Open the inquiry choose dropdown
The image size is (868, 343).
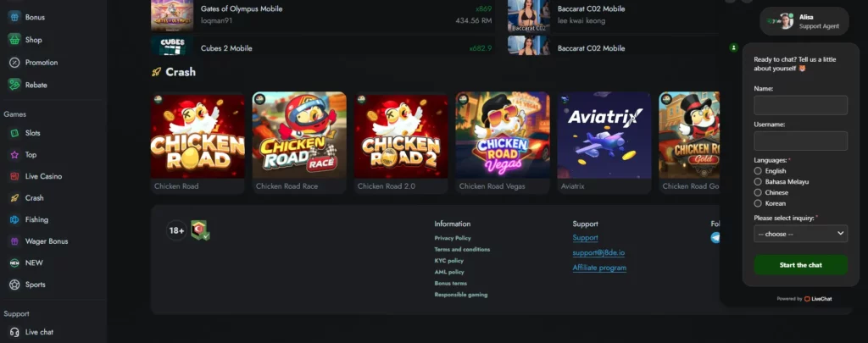[x=800, y=234]
